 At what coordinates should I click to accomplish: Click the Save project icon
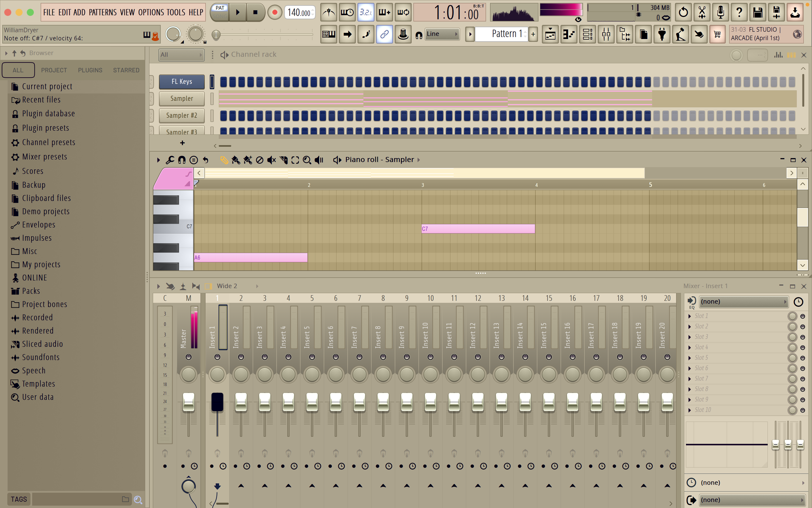(x=758, y=13)
